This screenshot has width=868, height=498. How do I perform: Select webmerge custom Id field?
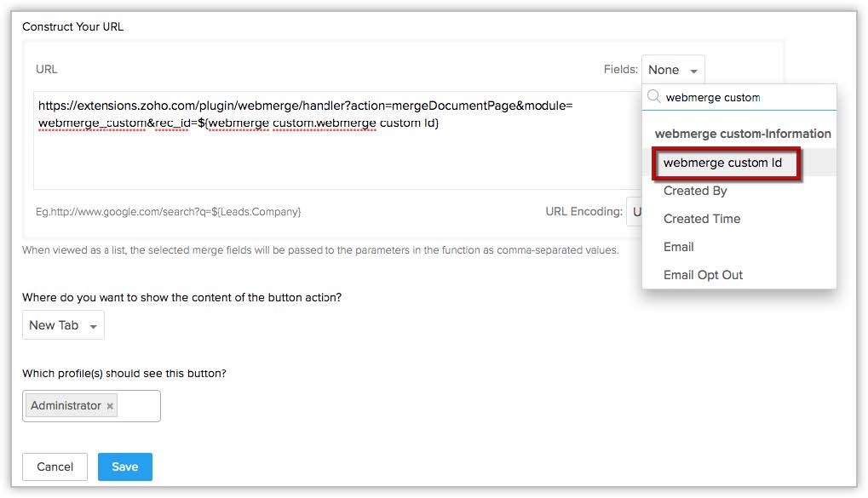[x=722, y=163]
